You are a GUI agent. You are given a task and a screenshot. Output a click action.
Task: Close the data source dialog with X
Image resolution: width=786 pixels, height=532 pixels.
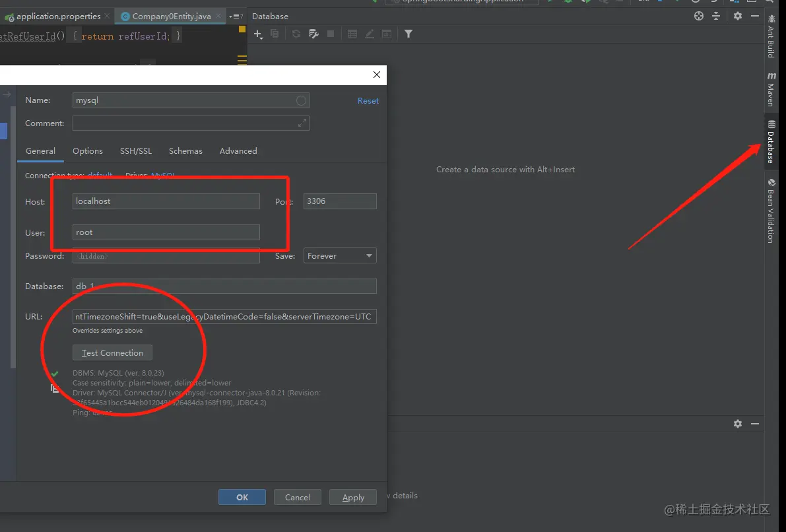click(x=377, y=75)
